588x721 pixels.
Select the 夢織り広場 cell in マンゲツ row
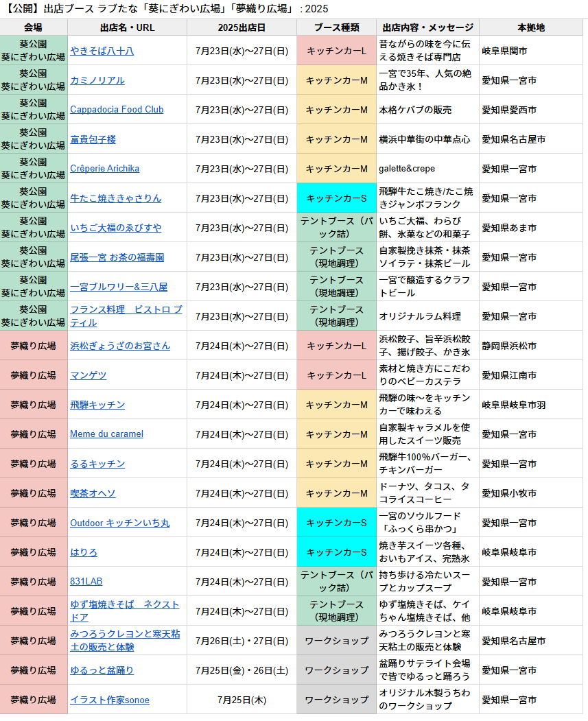(x=34, y=375)
